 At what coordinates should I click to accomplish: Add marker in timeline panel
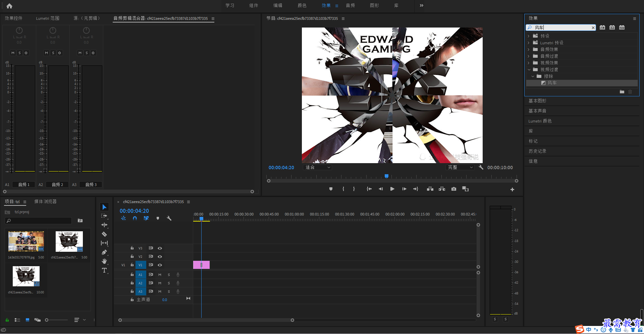158,218
